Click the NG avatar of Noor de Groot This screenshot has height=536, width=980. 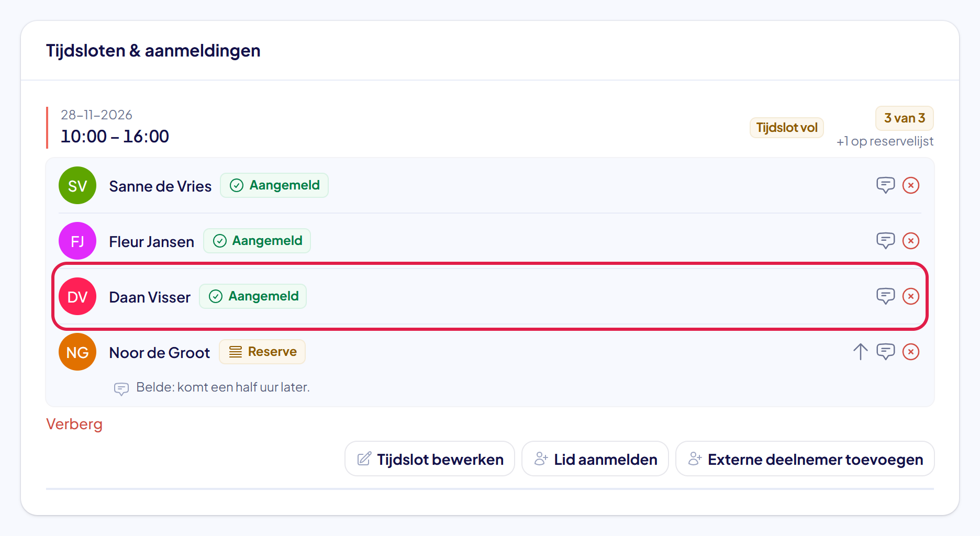click(x=77, y=352)
